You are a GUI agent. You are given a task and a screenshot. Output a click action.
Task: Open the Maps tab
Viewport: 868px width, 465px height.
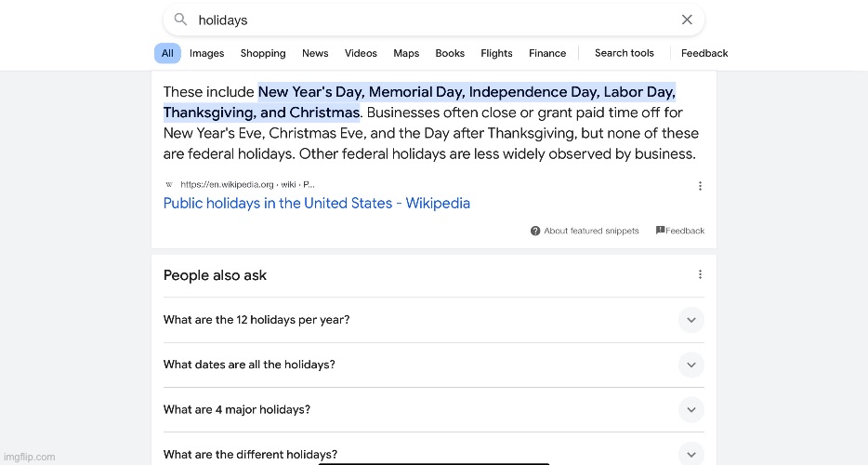[406, 53]
